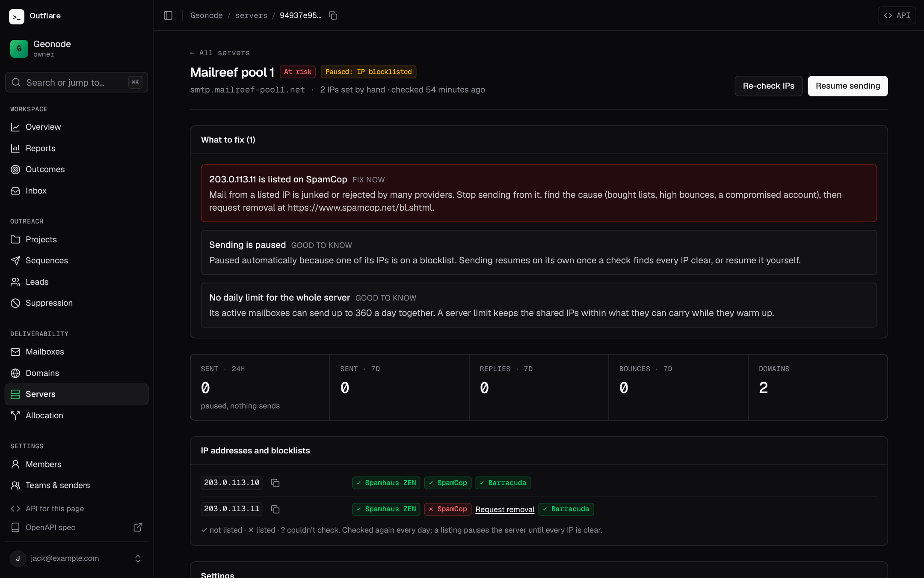
Task: Click Spamhaus ZEN badge for 203.0.113.11
Action: click(386, 509)
